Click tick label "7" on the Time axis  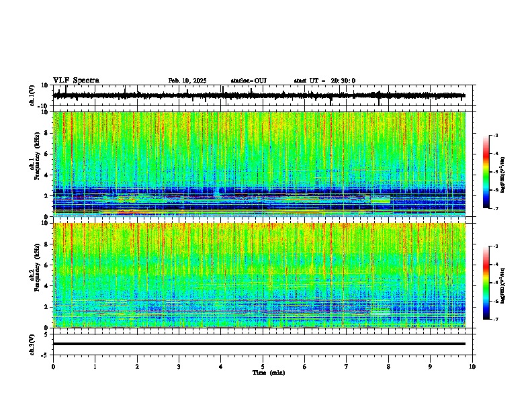click(x=347, y=367)
